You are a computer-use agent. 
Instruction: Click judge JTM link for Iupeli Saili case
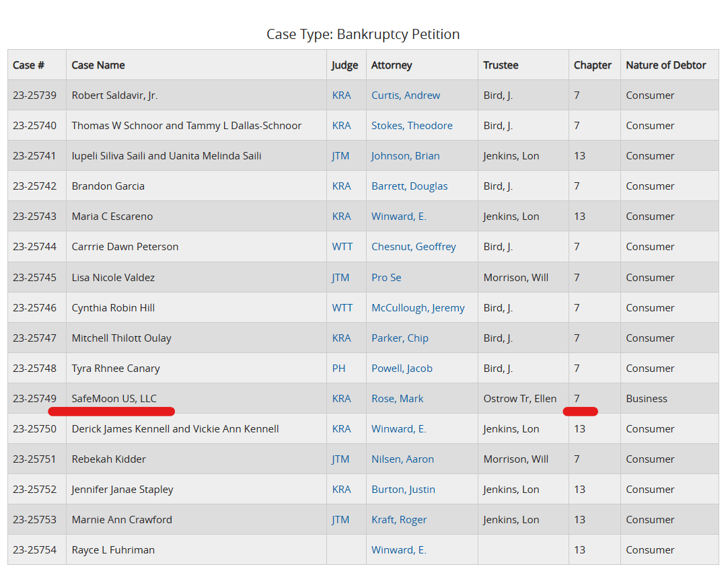[340, 156]
